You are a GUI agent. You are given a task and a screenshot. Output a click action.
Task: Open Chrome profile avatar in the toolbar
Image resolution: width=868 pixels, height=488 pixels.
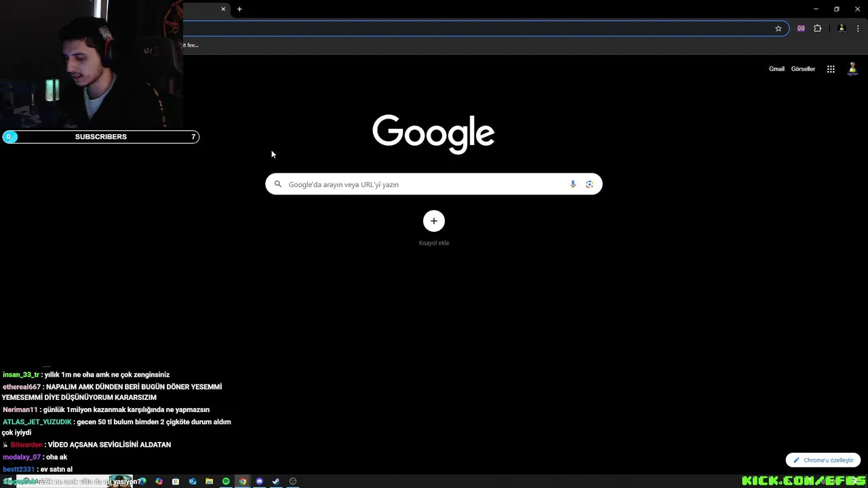(x=842, y=28)
